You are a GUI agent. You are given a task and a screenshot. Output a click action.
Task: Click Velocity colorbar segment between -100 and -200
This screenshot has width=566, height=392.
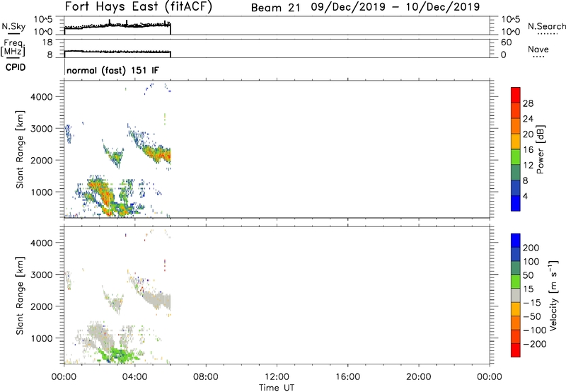(x=516, y=337)
